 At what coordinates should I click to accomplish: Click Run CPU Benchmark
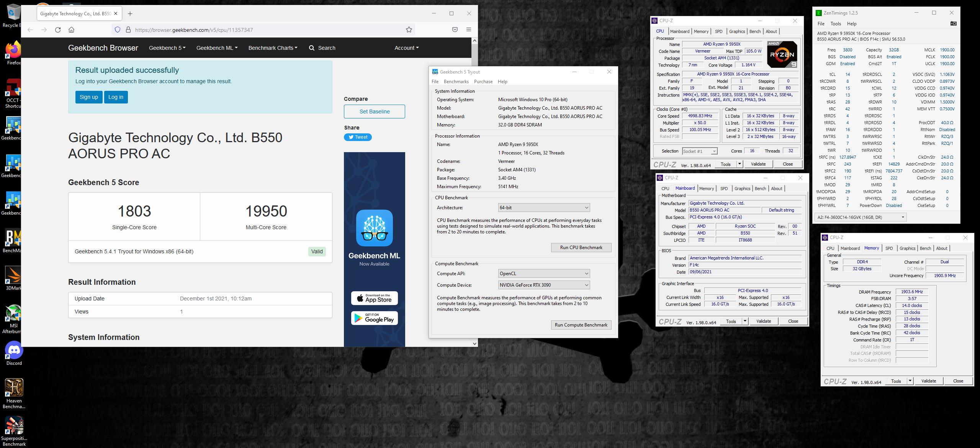tap(581, 248)
